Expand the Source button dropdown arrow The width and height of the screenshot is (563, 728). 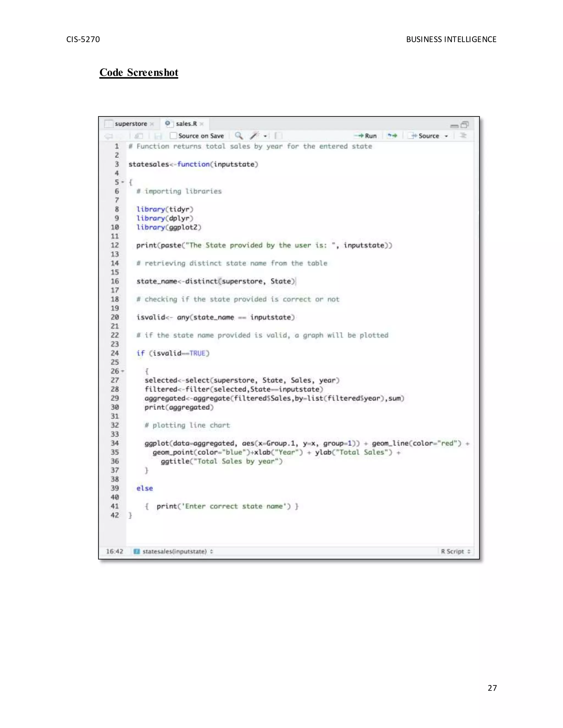tap(446, 136)
